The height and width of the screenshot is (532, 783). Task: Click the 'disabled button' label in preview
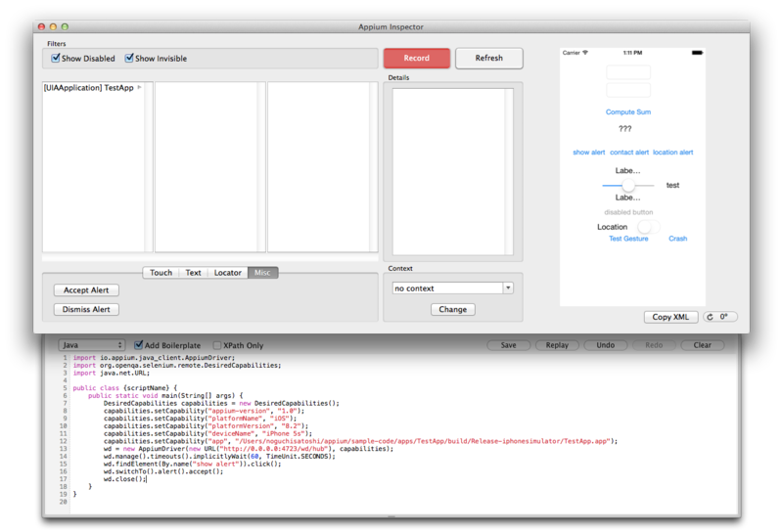pos(628,212)
